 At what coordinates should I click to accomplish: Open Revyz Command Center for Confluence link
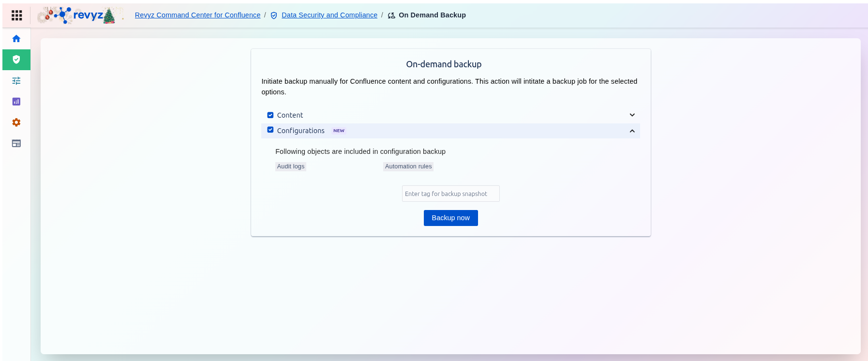click(197, 15)
